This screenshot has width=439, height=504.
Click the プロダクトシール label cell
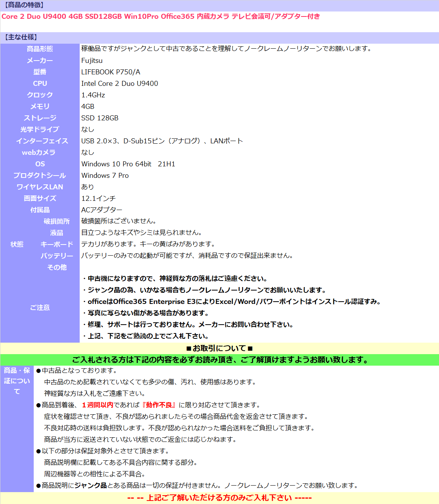coord(40,176)
